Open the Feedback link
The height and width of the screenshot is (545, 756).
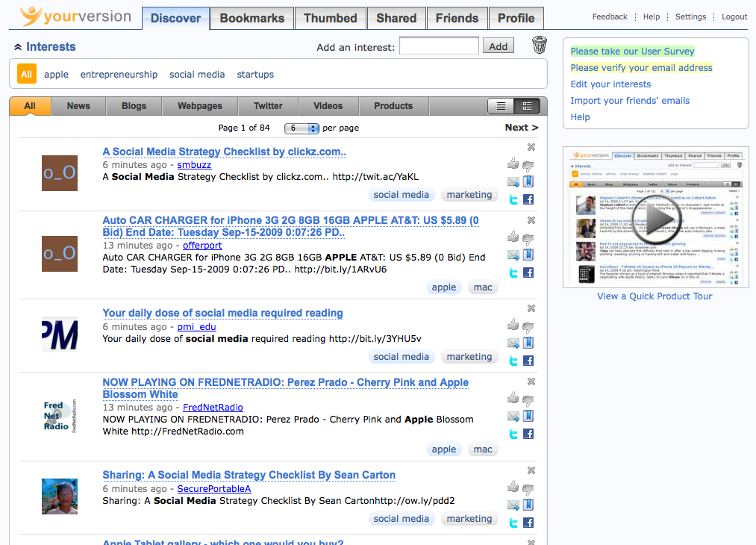(x=610, y=17)
